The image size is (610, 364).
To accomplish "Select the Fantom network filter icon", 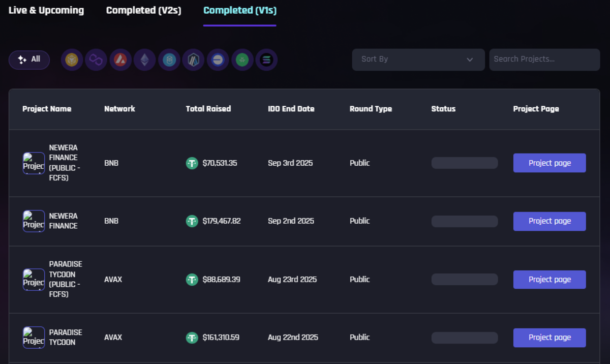I will coord(169,59).
